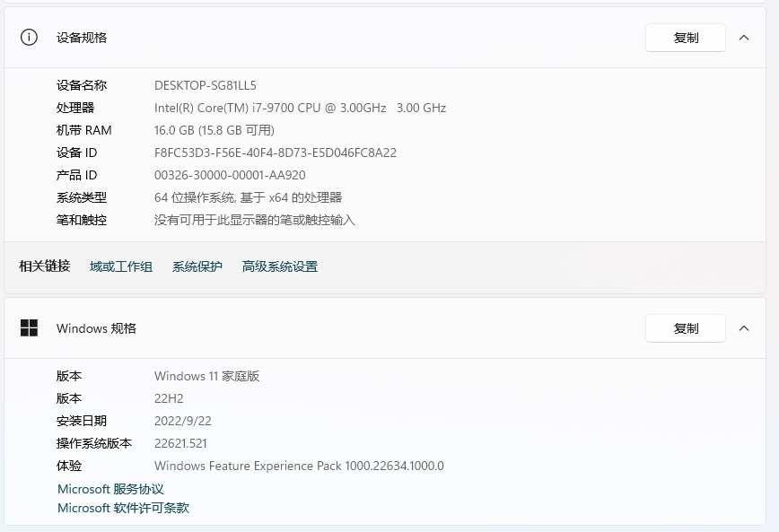
Task: Click the 设备名称 label
Action: pyautogui.click(x=82, y=85)
